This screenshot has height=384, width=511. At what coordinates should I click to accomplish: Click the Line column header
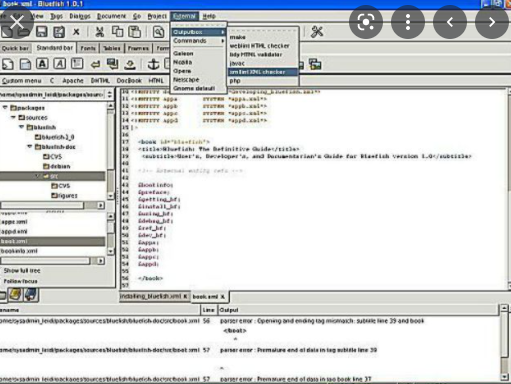pyautogui.click(x=209, y=310)
